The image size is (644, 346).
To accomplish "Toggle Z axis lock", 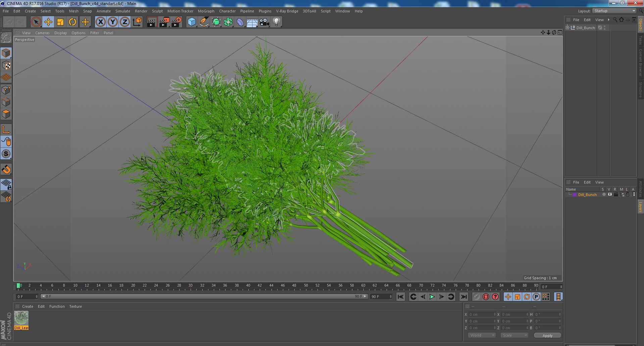I will coord(125,22).
